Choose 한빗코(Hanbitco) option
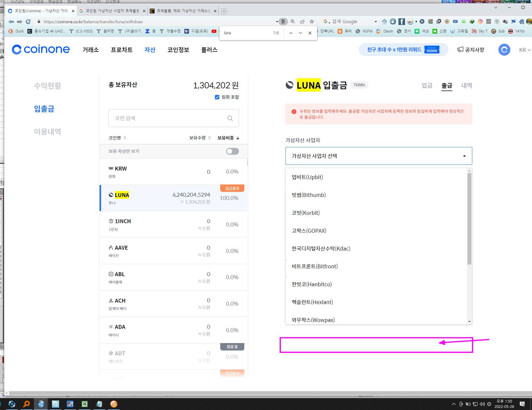532x410 pixels. 376,284
